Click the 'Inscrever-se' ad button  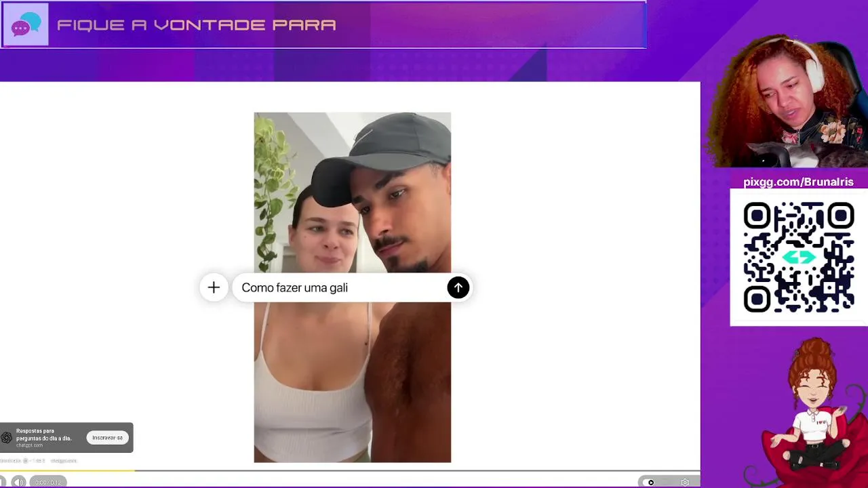pos(107,438)
